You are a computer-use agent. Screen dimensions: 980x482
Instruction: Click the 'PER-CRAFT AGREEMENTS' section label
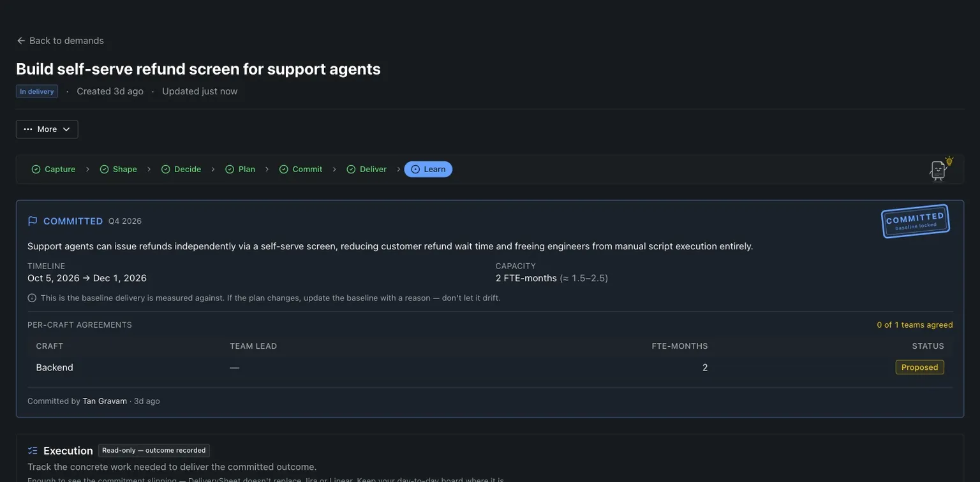[80, 325]
